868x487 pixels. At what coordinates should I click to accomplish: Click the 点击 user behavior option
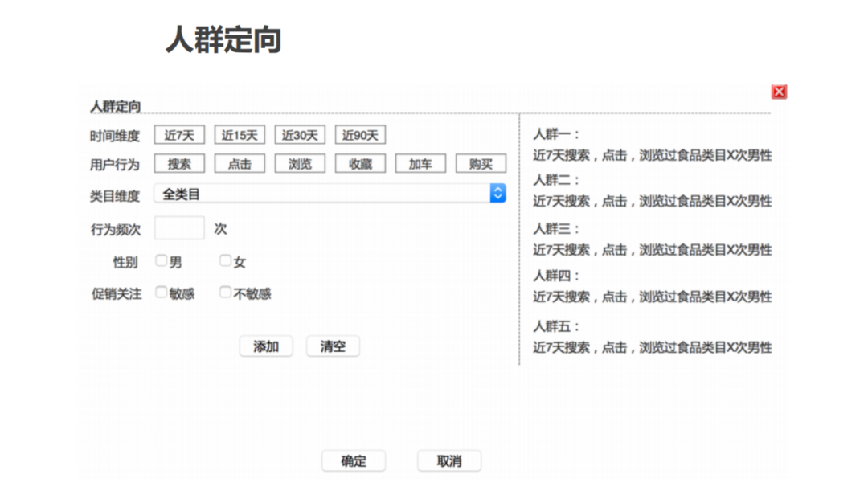240,163
